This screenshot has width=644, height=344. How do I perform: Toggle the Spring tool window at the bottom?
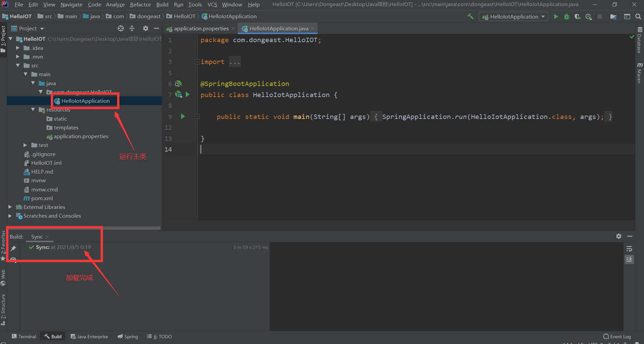click(x=128, y=337)
